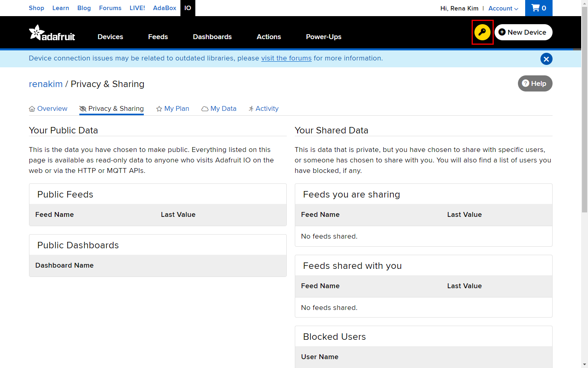Click the 'Public Feeds' heading
The width and height of the screenshot is (588, 368).
[x=65, y=194]
